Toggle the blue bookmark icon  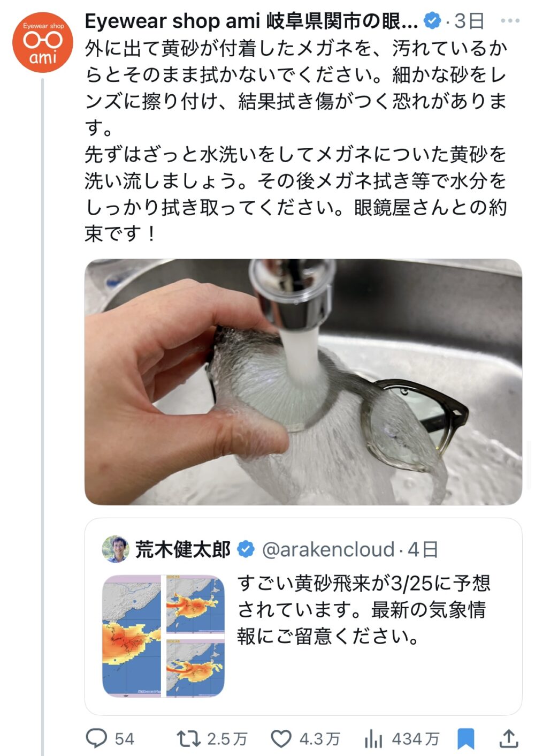(x=465, y=739)
